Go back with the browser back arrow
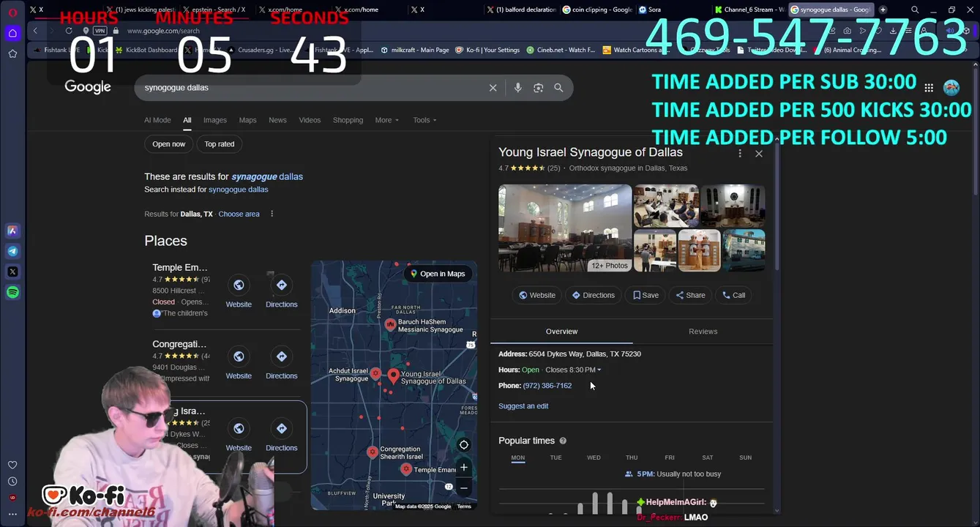 coord(35,31)
